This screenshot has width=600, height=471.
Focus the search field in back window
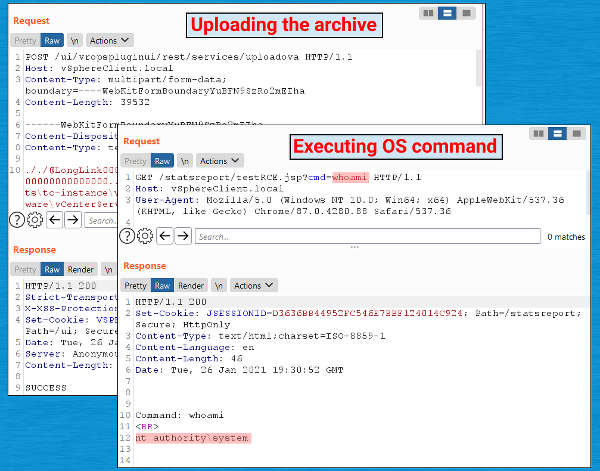point(101,220)
